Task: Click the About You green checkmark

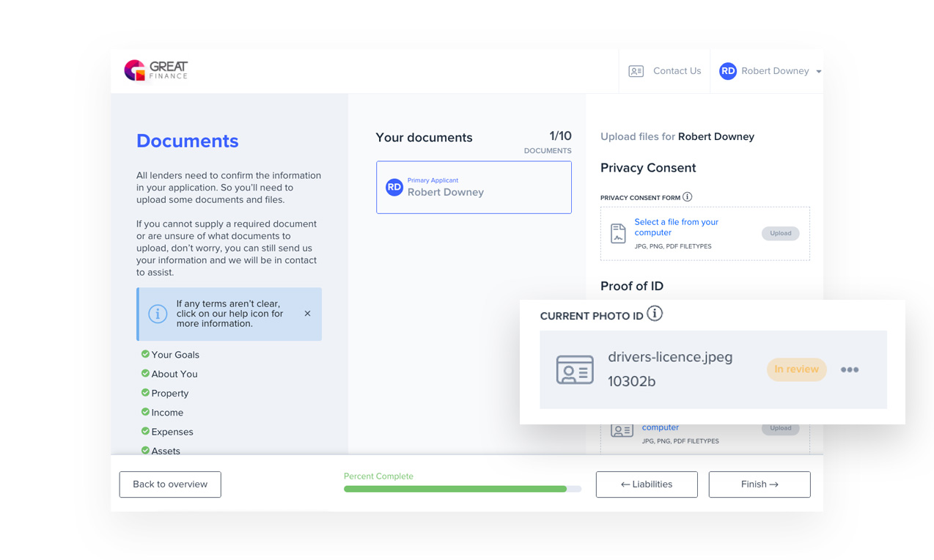Action: click(x=145, y=373)
